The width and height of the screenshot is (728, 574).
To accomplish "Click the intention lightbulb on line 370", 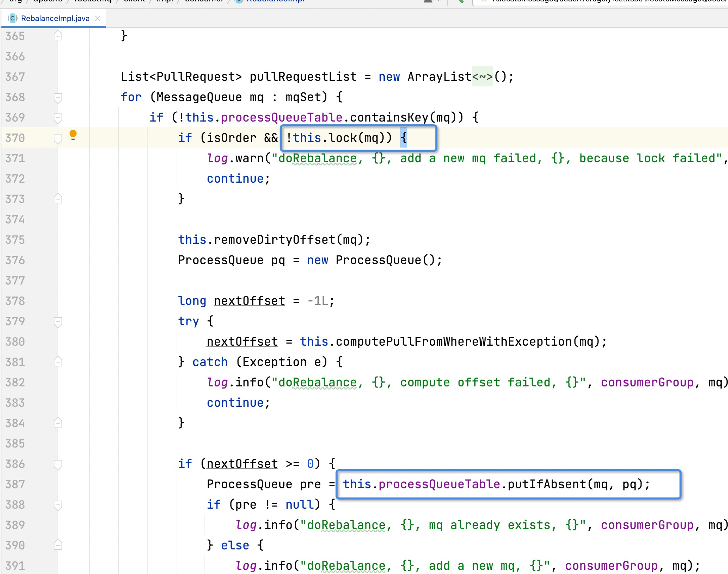I will click(73, 135).
